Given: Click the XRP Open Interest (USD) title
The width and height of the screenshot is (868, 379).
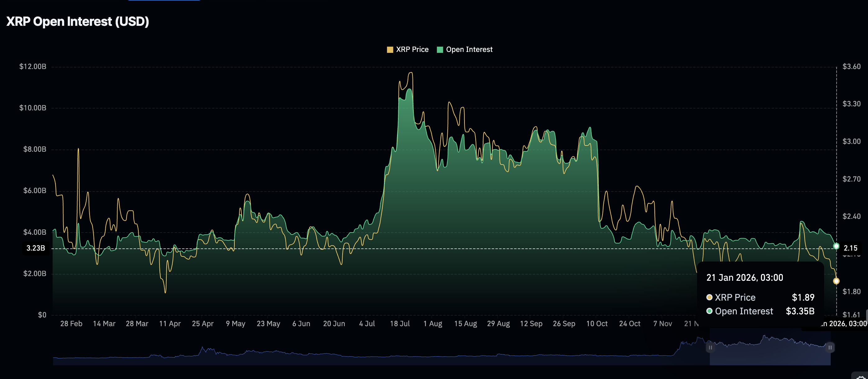Looking at the screenshot, I should 77,21.
